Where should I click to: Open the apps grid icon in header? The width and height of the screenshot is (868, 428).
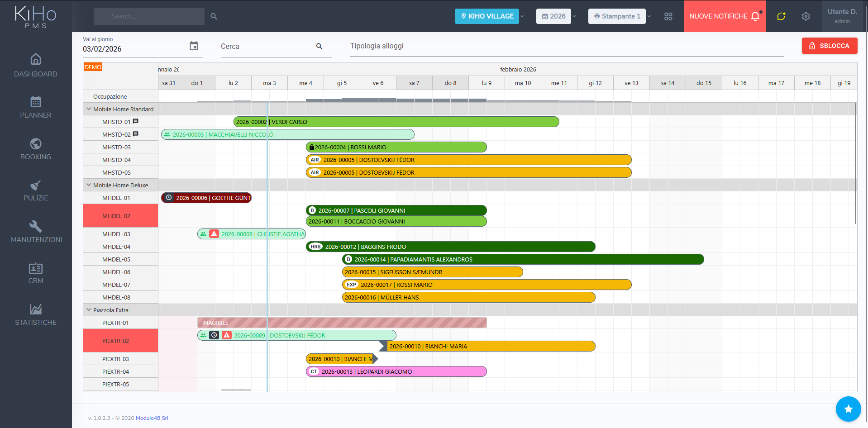668,16
